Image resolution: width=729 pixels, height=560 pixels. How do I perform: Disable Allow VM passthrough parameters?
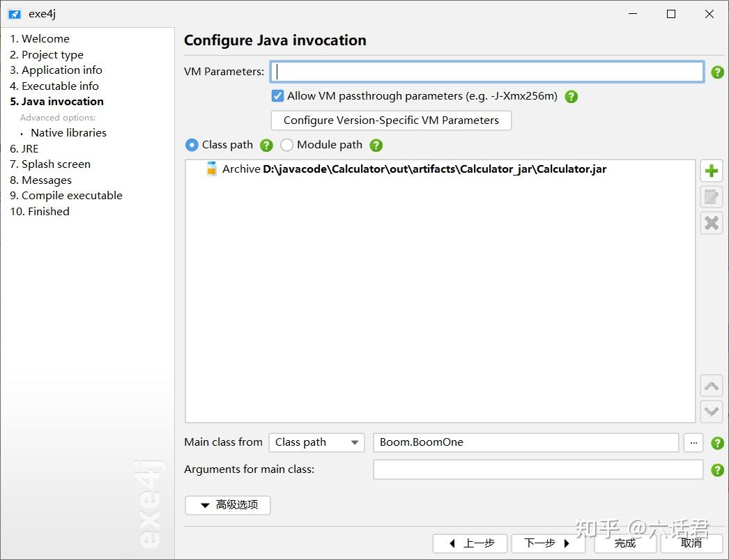tap(277, 95)
